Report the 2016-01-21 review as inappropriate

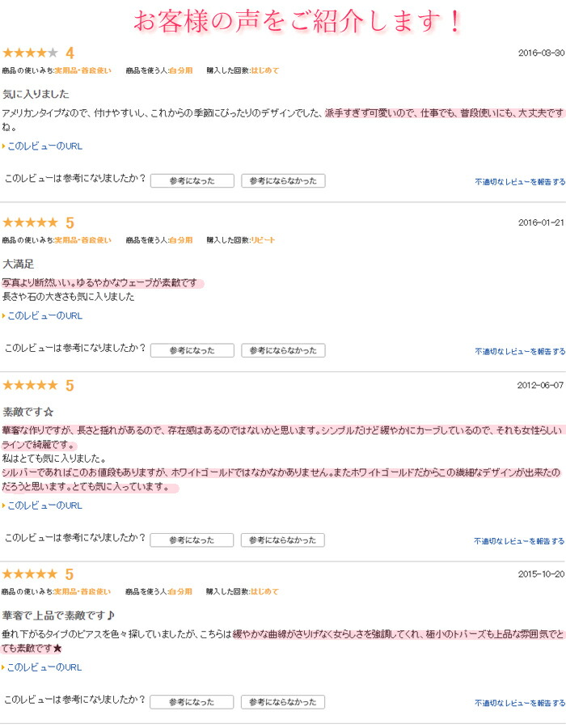(x=520, y=352)
